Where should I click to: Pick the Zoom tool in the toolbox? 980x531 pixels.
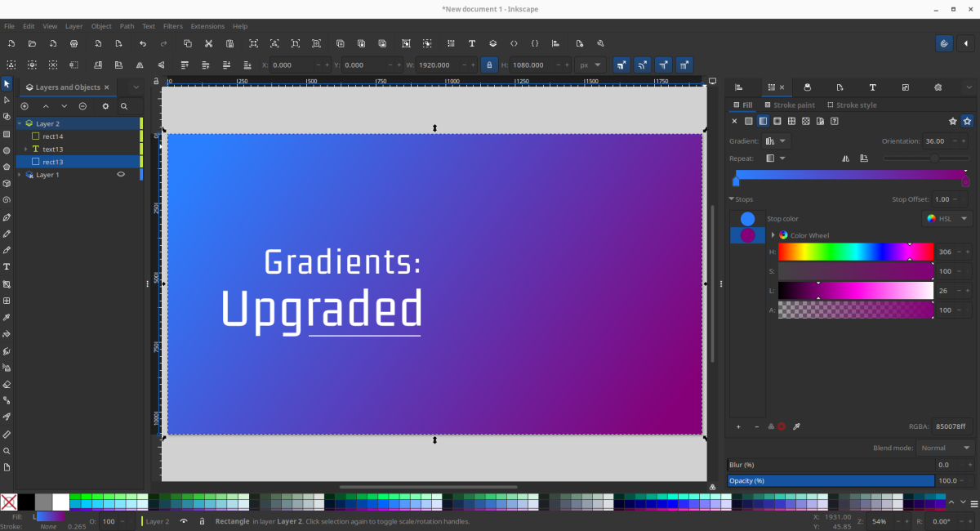point(7,451)
